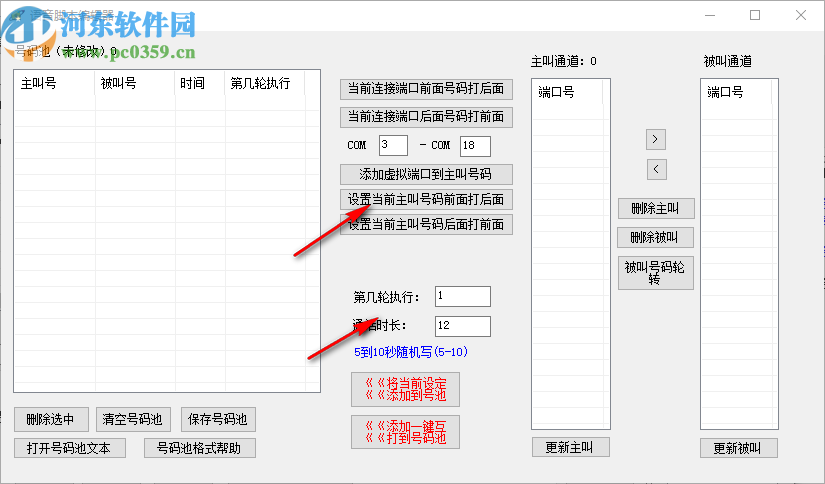Click 被叫号码轮转 button

pyautogui.click(x=656, y=273)
